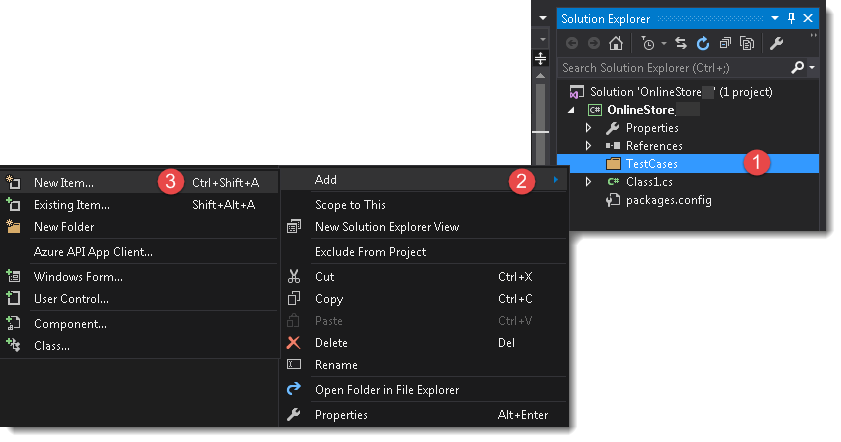This screenshot has width=841, height=442.
Task: Open the pending changes filter dropdown arrow
Action: 663,44
